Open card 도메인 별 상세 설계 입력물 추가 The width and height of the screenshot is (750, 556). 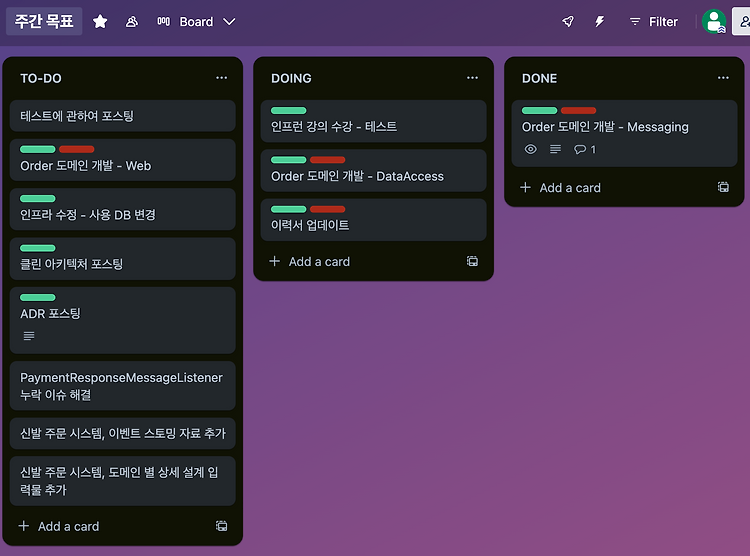tap(122, 481)
